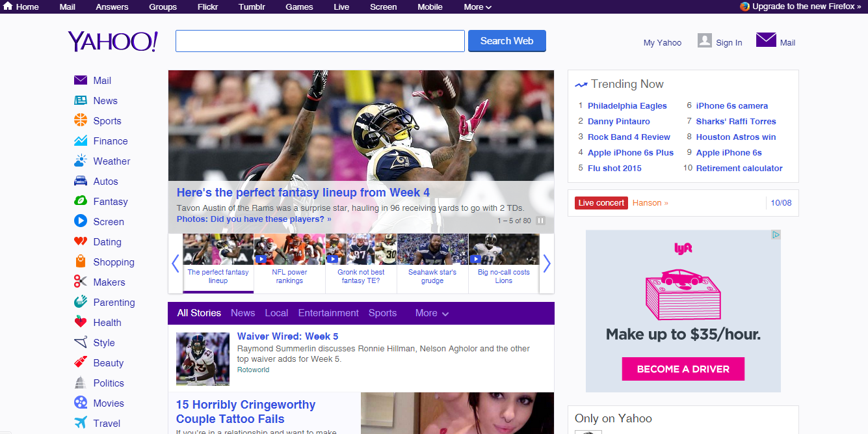Expand the More dropdown in stories tab bar

[432, 313]
